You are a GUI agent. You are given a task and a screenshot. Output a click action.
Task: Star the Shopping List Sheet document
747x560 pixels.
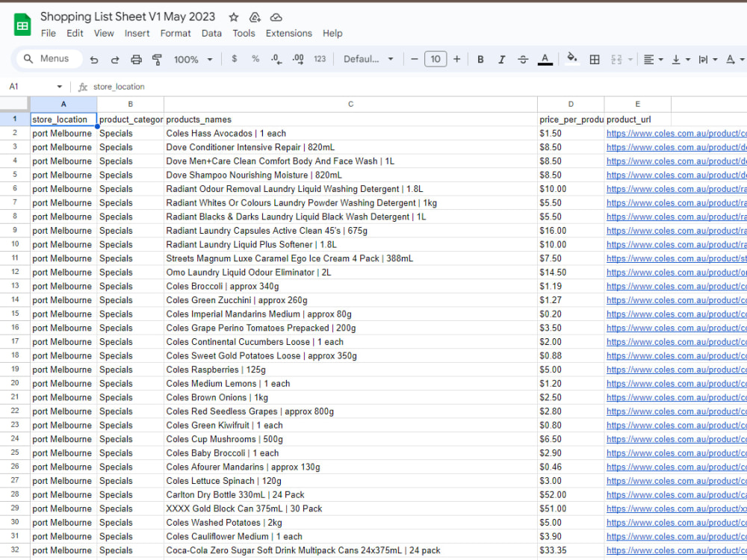click(x=233, y=18)
